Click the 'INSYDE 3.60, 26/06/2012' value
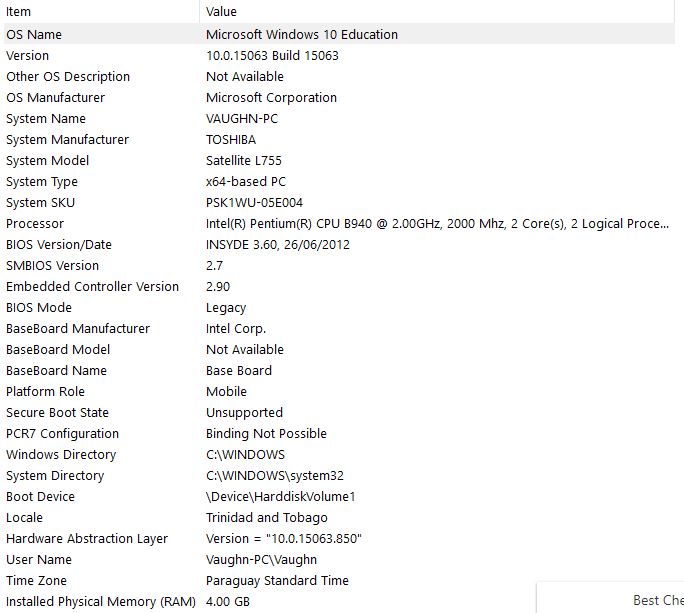This screenshot has height=613, width=684. 278,244
